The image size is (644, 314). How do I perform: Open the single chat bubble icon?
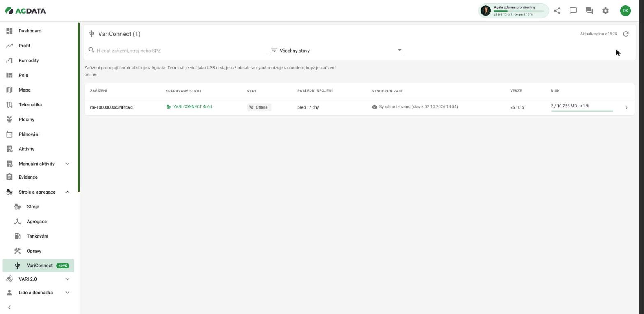coord(573,11)
